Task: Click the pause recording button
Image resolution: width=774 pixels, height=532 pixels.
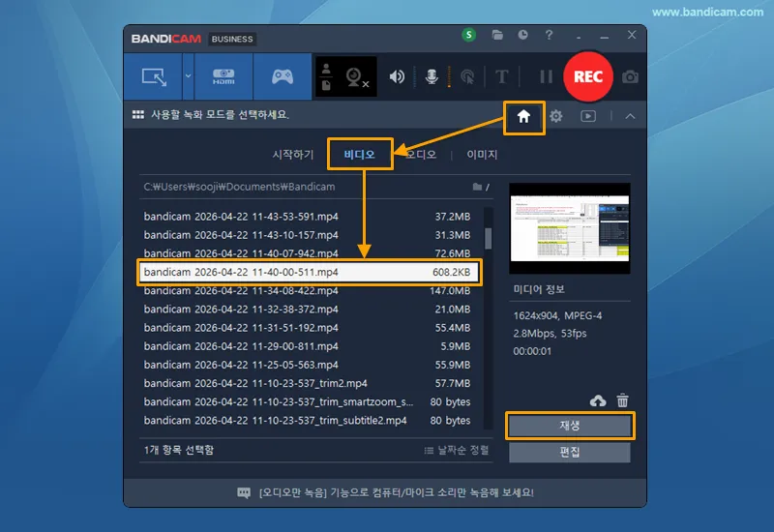Action: [546, 76]
